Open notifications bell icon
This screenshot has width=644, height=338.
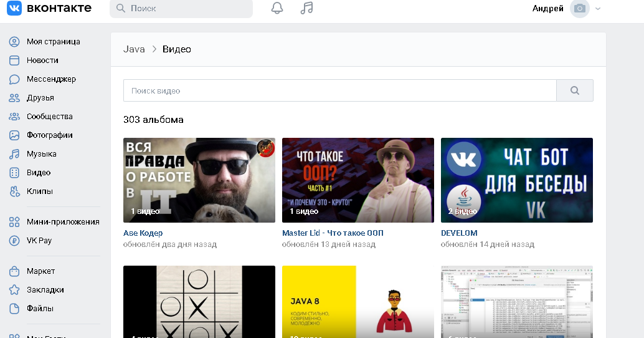click(277, 8)
